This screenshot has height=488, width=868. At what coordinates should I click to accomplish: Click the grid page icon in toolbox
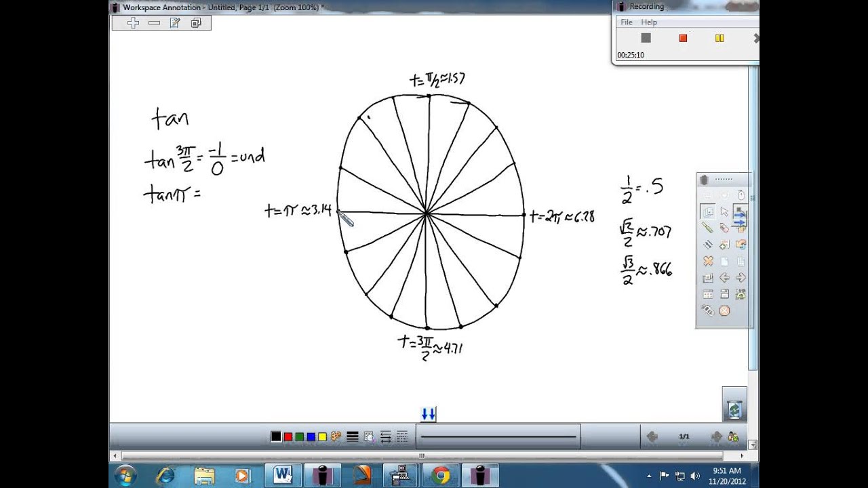coord(741,262)
